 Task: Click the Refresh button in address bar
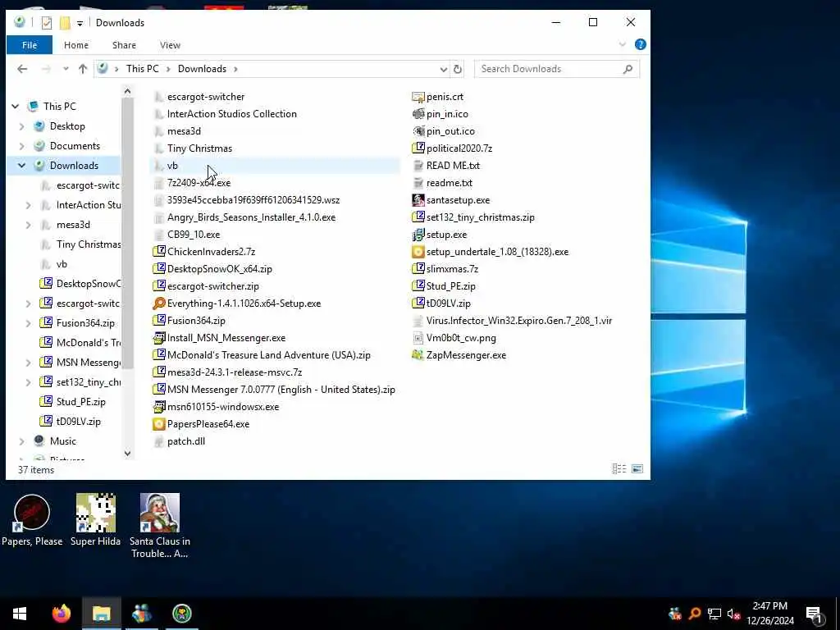[x=458, y=69]
